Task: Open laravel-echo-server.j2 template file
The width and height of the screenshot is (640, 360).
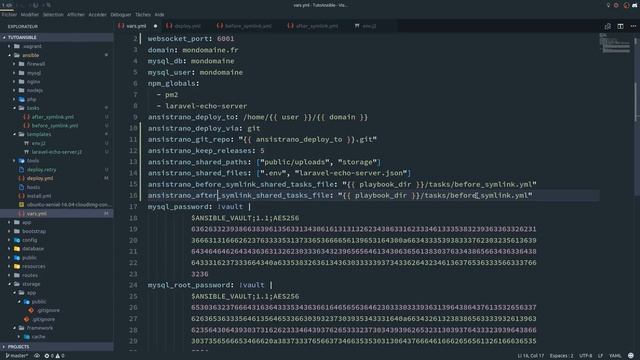Action: pyautogui.click(x=56, y=152)
